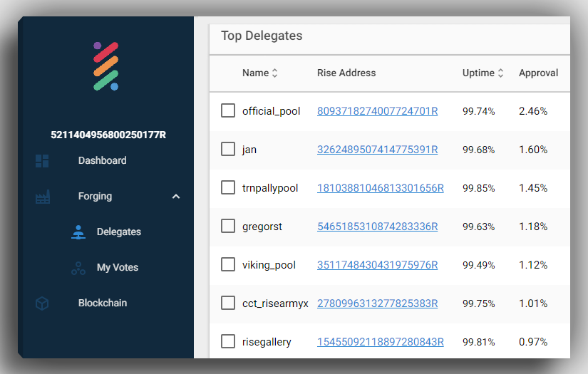This screenshot has height=374, width=588.
Task: Click the Dashboard grid icon
Action: [x=42, y=161]
